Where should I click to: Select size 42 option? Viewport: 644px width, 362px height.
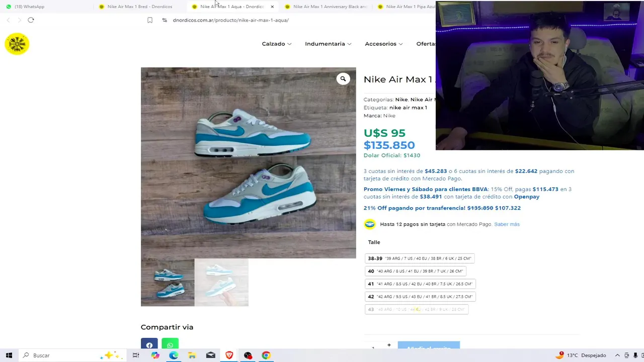coord(420,297)
